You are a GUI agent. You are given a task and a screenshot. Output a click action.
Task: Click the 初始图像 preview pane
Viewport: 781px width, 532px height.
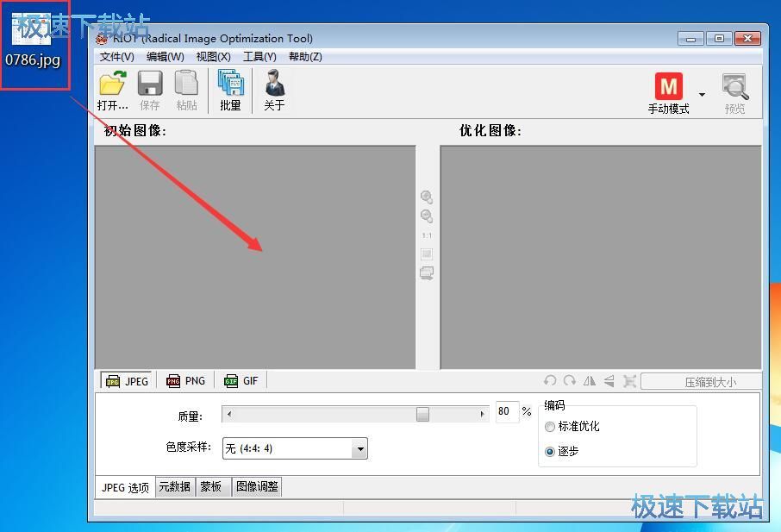point(255,257)
